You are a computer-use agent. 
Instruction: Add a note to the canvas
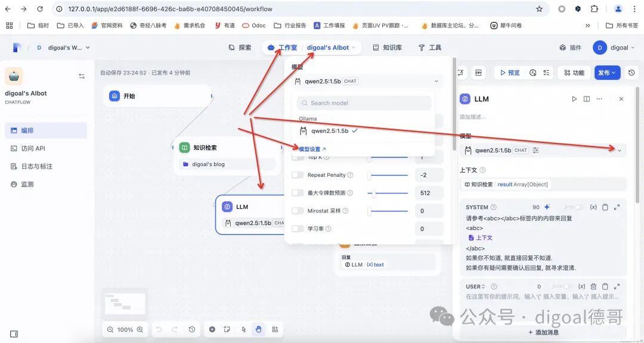click(227, 329)
